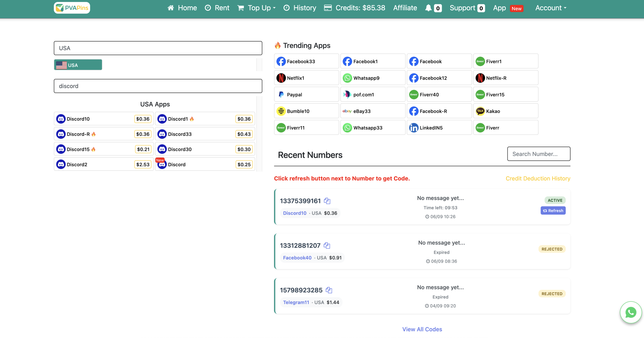Choose Discord2 app for $2.53
Viewport: 644px width, 338px height.
point(104,164)
